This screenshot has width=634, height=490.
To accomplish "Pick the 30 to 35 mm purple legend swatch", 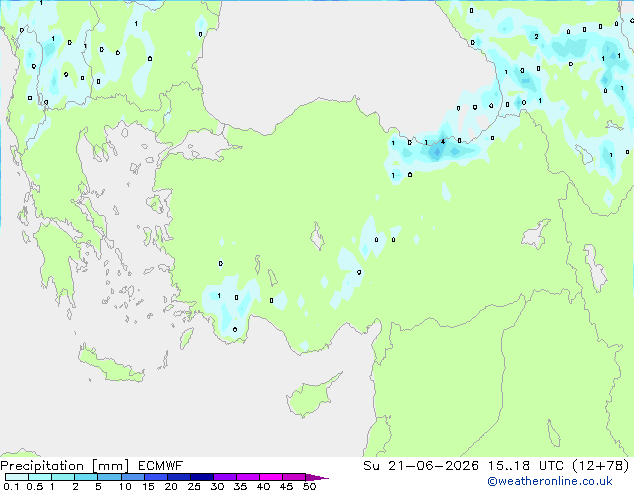I will [225, 477].
